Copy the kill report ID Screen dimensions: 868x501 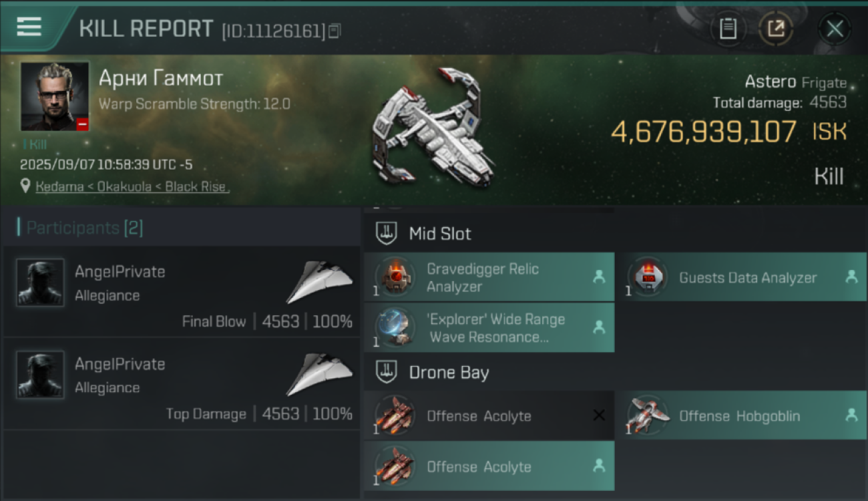(x=335, y=30)
